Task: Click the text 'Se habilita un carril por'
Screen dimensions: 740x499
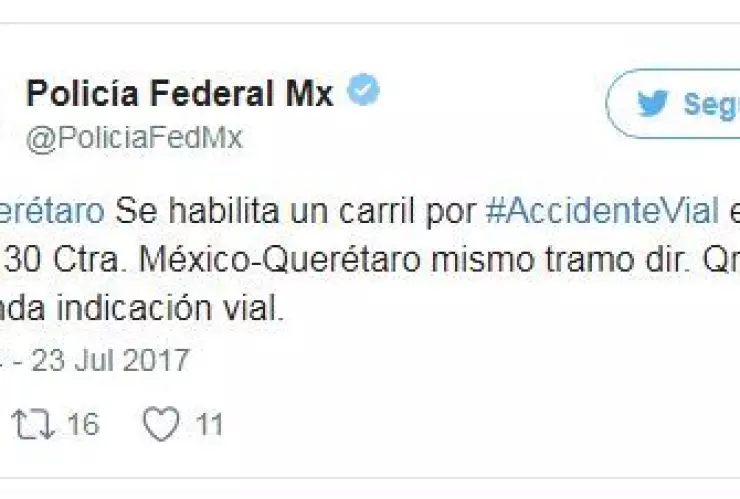Action: pyautogui.click(x=295, y=211)
